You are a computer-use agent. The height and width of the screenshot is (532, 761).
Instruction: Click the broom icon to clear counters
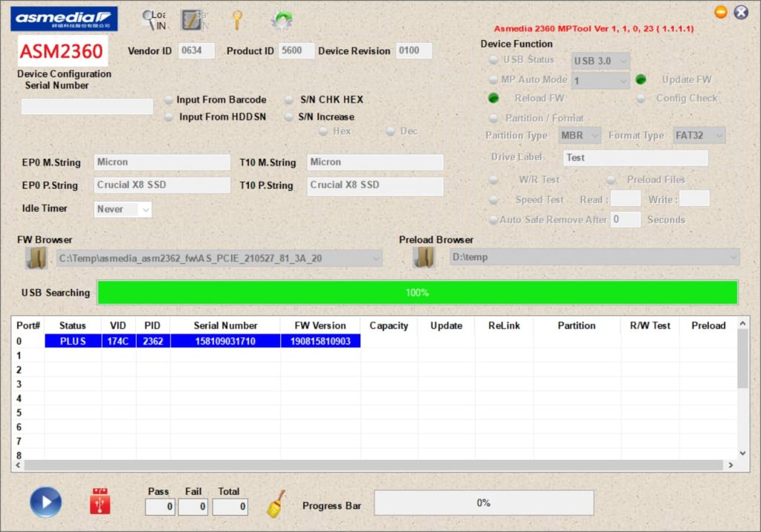tap(276, 503)
